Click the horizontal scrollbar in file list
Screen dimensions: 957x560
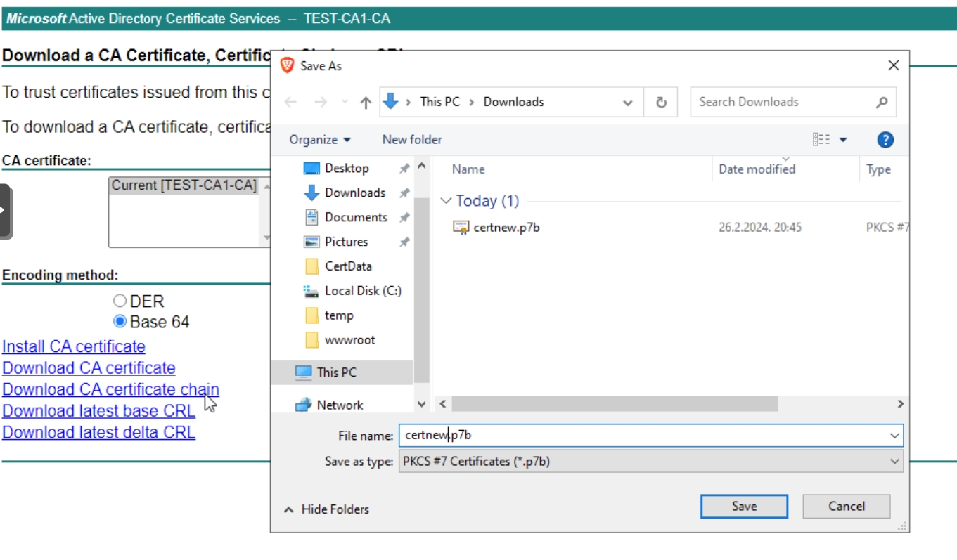pyautogui.click(x=615, y=404)
